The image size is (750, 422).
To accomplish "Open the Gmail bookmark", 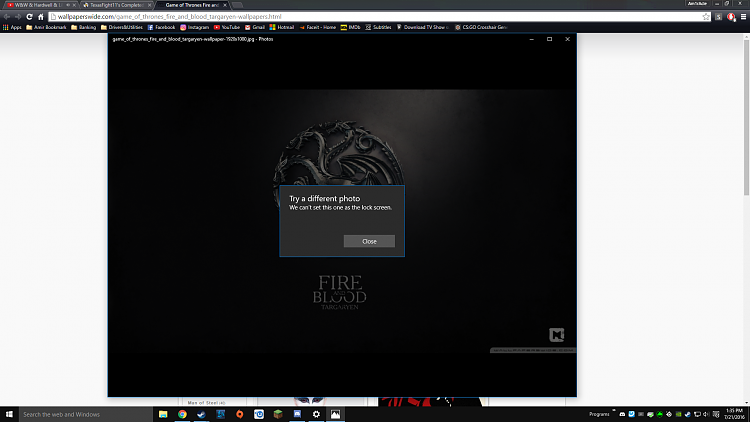I will 254,27.
